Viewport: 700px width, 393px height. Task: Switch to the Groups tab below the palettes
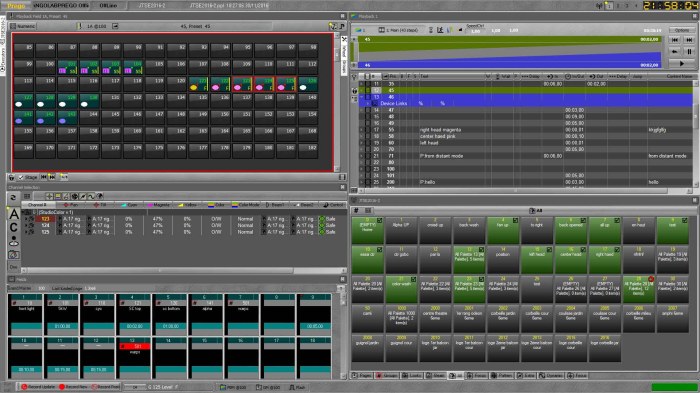pos(387,376)
